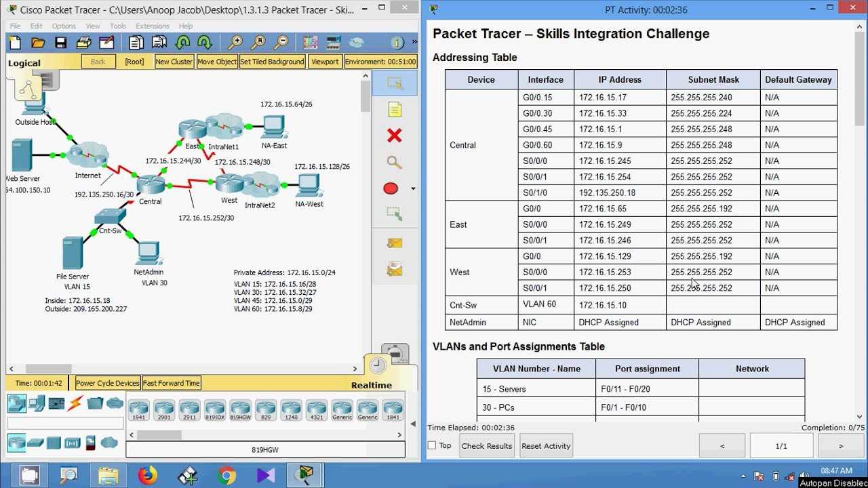Screen dimensions: 868x488
Task: Pick the 1941 router device
Action: (138, 410)
